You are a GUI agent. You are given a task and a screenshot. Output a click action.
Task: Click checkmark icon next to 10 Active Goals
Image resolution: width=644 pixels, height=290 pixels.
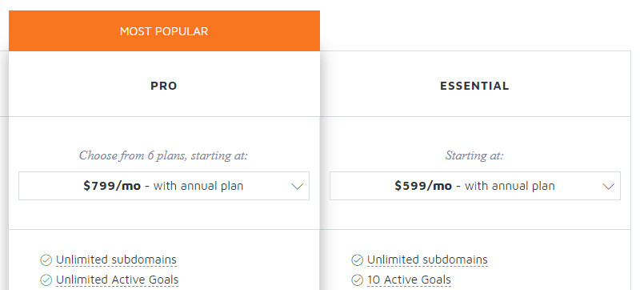[x=358, y=280]
